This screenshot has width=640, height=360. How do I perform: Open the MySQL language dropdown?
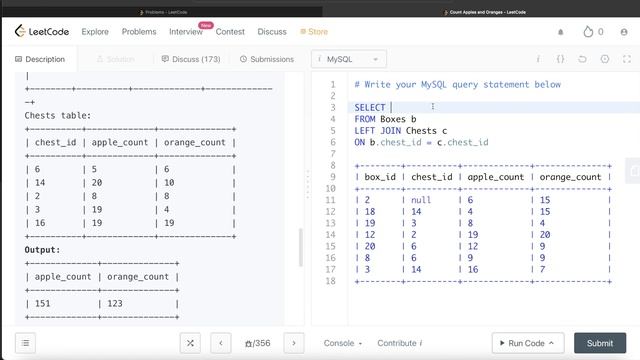click(349, 59)
